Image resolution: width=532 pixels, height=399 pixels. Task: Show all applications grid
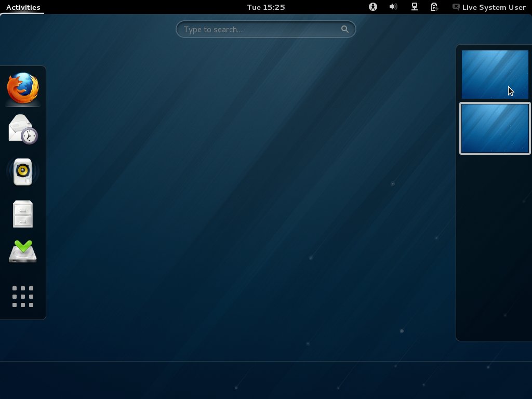[23, 297]
